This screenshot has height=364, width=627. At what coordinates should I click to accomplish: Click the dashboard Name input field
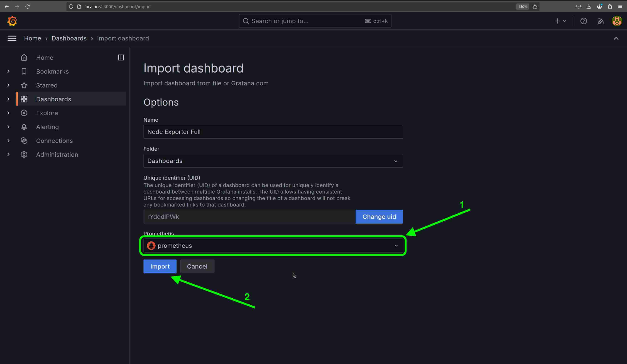(273, 132)
